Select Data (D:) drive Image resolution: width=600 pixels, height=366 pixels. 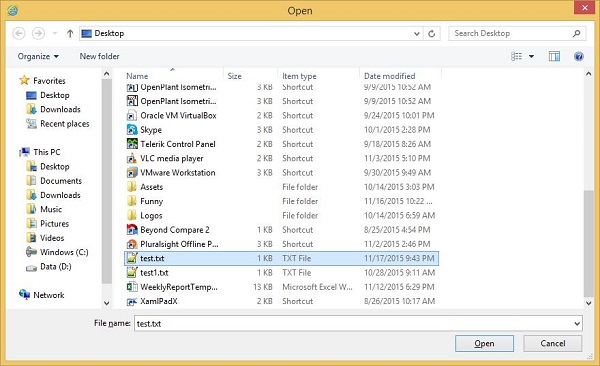pyautogui.click(x=49, y=267)
